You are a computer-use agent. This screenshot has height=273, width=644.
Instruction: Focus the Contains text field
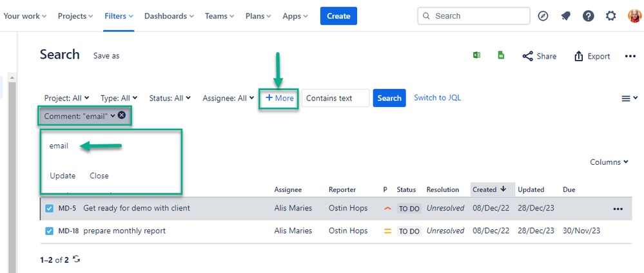click(x=336, y=98)
